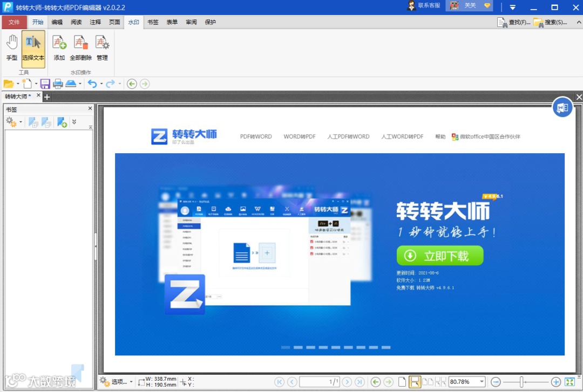
Task: Open the 关关 user account button
Action: (470, 5)
